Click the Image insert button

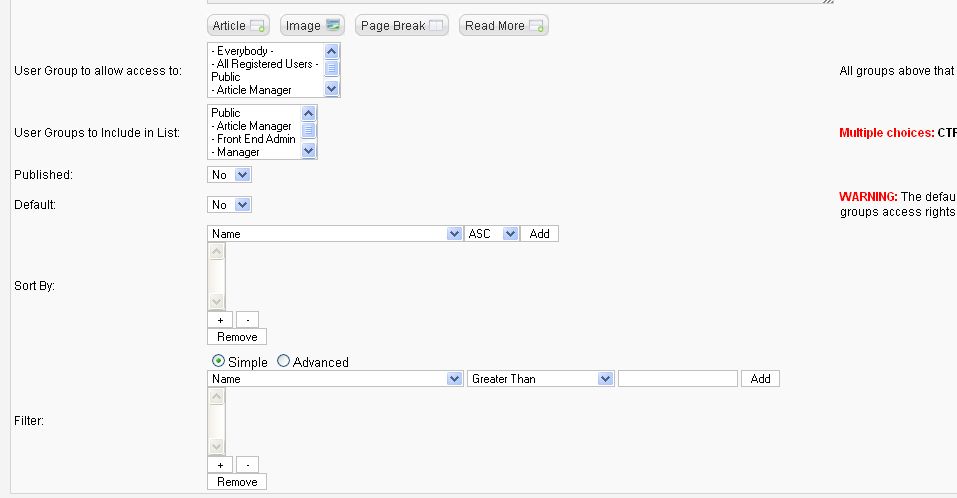pos(312,26)
